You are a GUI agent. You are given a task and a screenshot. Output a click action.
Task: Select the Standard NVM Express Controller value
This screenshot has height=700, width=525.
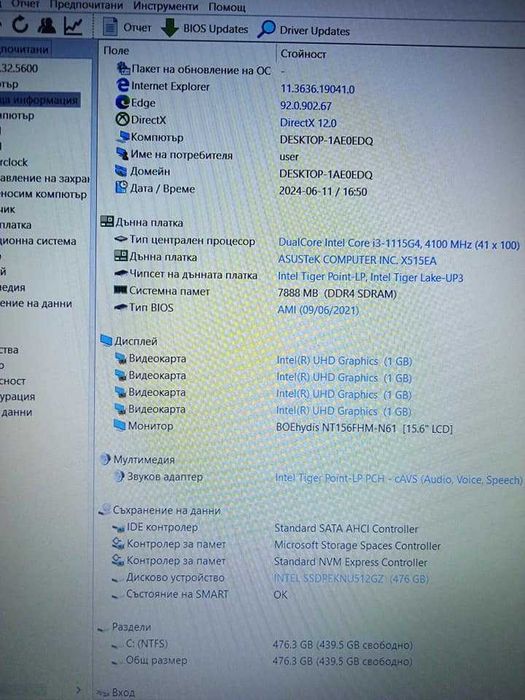[350, 562]
